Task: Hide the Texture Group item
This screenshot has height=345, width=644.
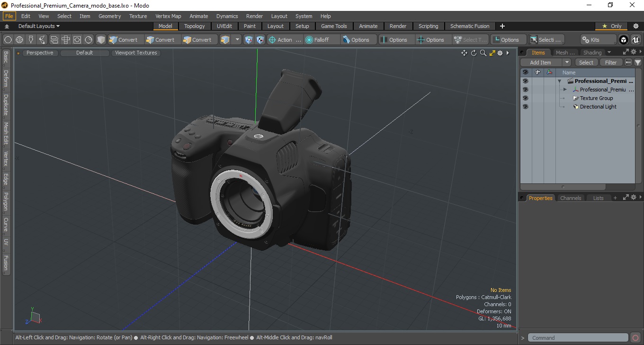Action: [525, 98]
